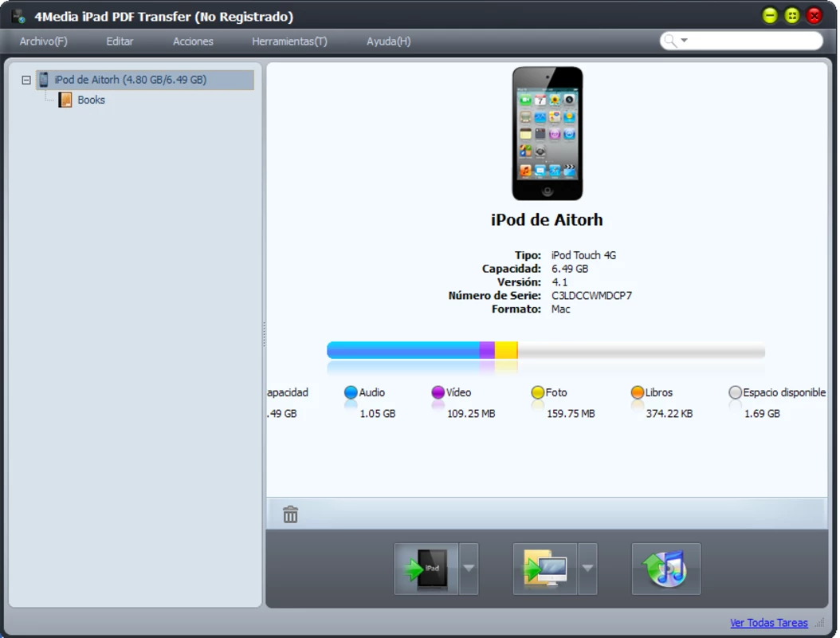The image size is (840, 638).
Task: Minimize the window with yellow-green button
Action: pos(770,15)
